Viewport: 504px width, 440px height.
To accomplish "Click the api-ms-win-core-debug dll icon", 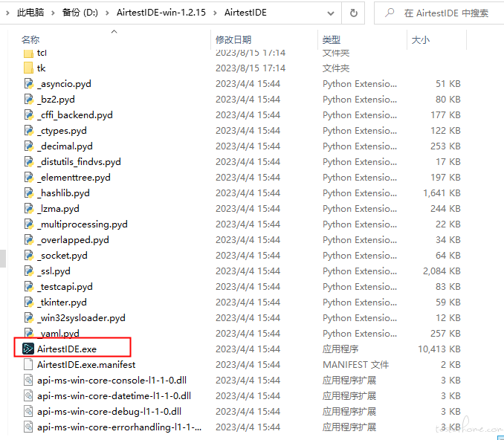I will pos(28,412).
